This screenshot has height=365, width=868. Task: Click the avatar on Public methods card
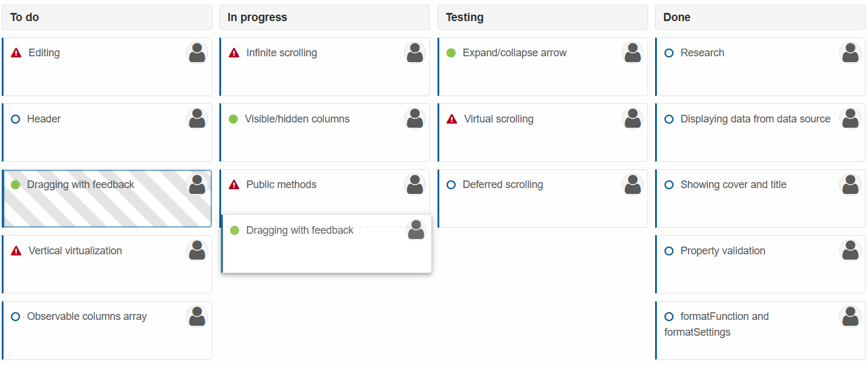[x=415, y=185]
